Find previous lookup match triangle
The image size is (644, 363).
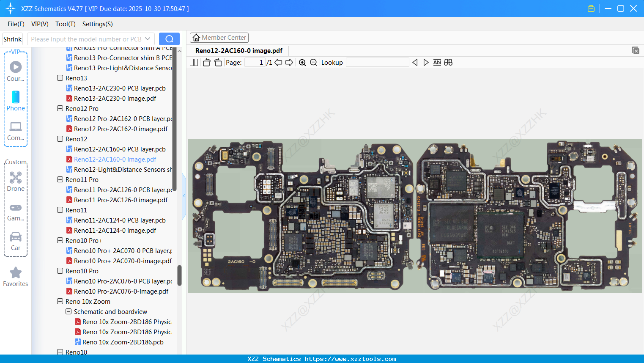coord(415,63)
